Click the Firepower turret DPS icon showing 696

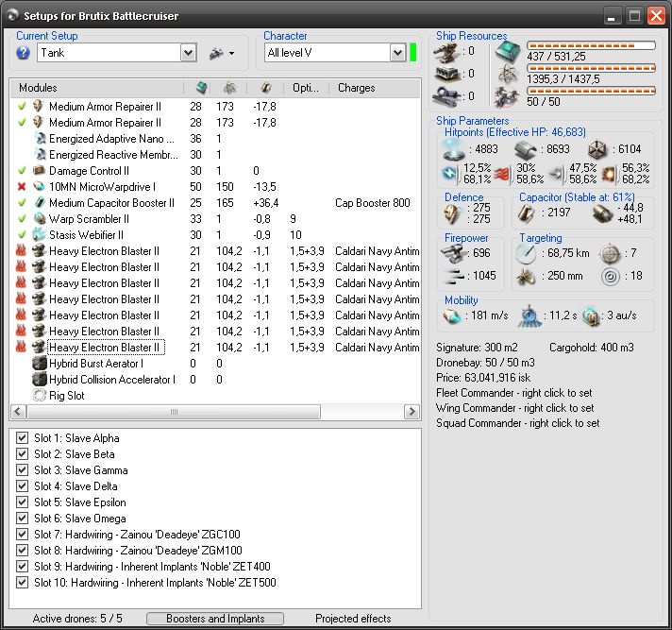pyautogui.click(x=454, y=253)
